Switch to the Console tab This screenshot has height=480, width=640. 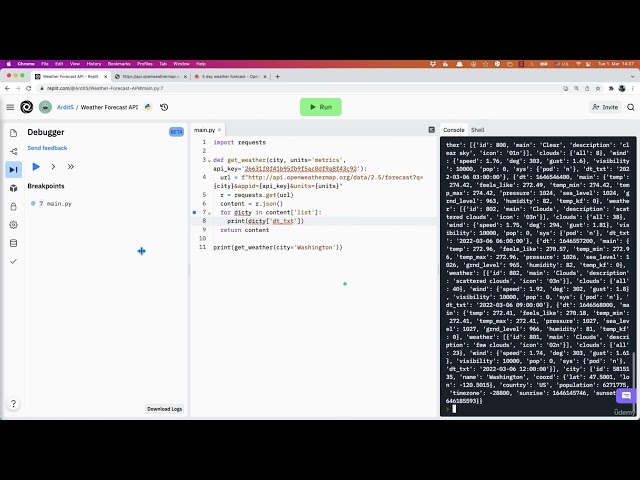[454, 130]
